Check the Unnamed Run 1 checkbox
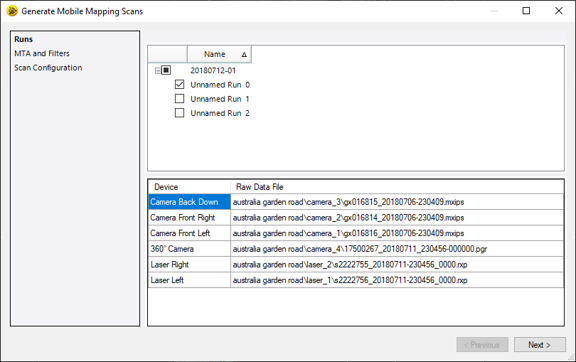 click(x=179, y=99)
